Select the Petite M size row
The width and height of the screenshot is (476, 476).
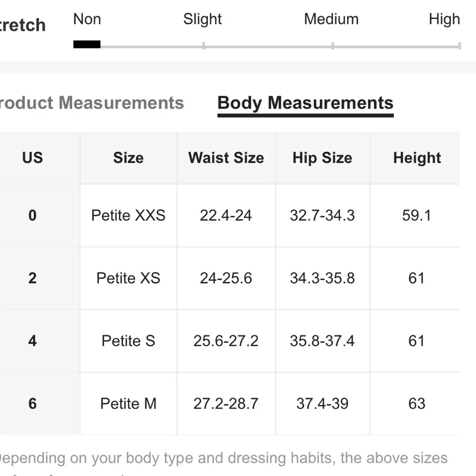(128, 404)
